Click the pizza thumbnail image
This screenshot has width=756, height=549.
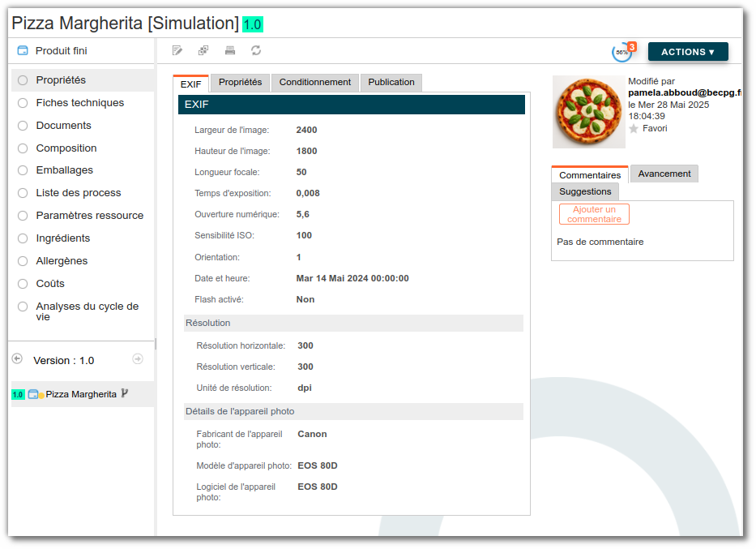[x=588, y=112]
